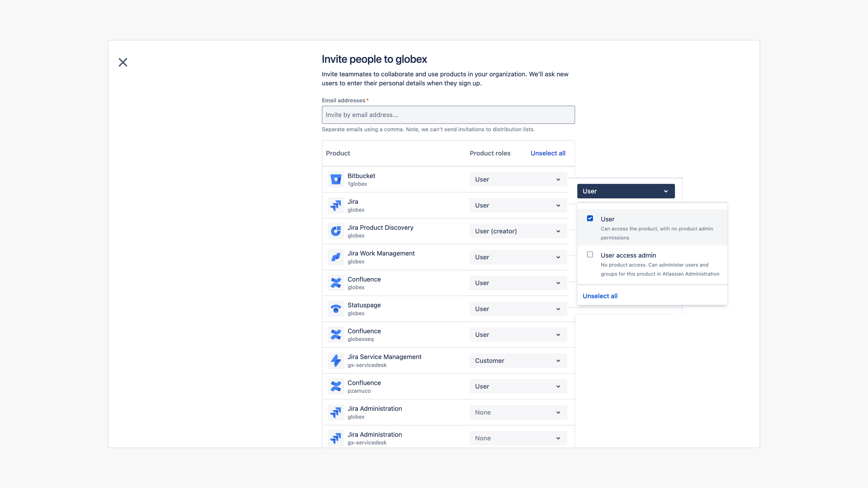Screen dimensions: 868x488
Task: Click the Jira Product Discovery icon
Action: coord(335,231)
